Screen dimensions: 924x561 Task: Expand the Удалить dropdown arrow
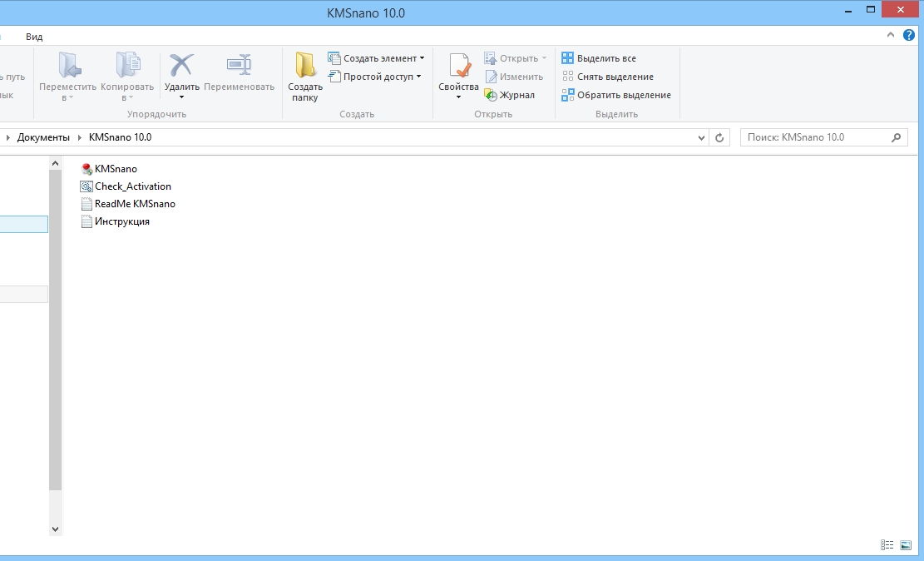pyautogui.click(x=181, y=97)
